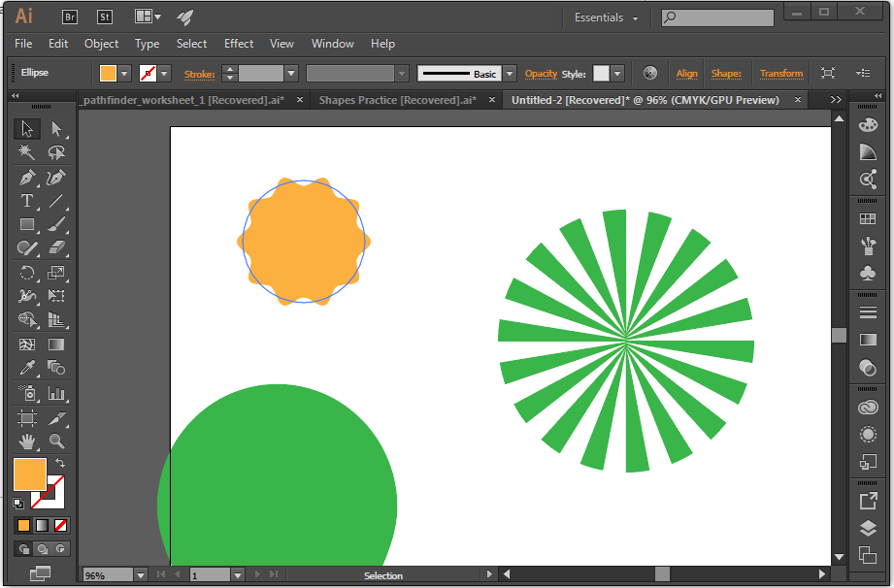Select the Symbol Sprayer tool
Viewport: 894px width, 588px height.
click(x=27, y=393)
